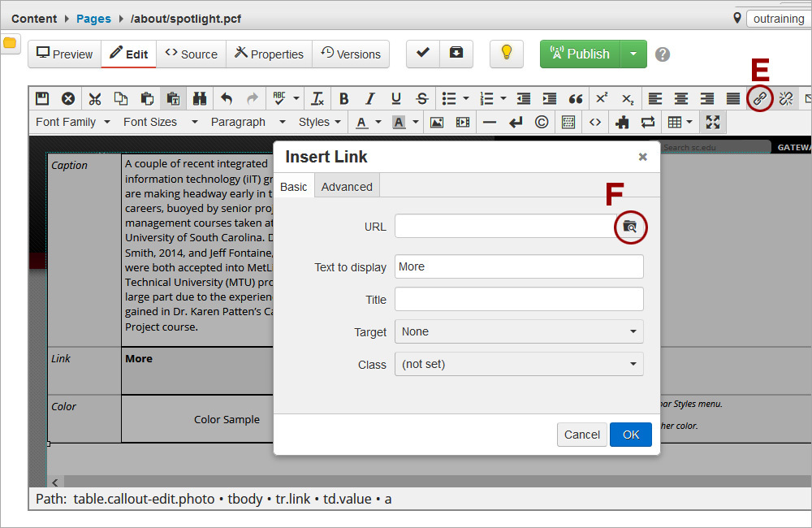
Task: Click the Copy icon
Action: [x=121, y=98]
